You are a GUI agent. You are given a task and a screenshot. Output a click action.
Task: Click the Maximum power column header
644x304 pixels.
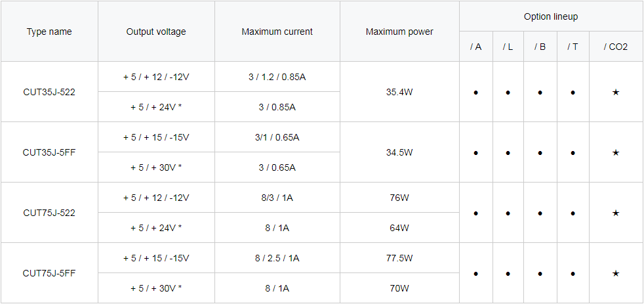point(399,32)
